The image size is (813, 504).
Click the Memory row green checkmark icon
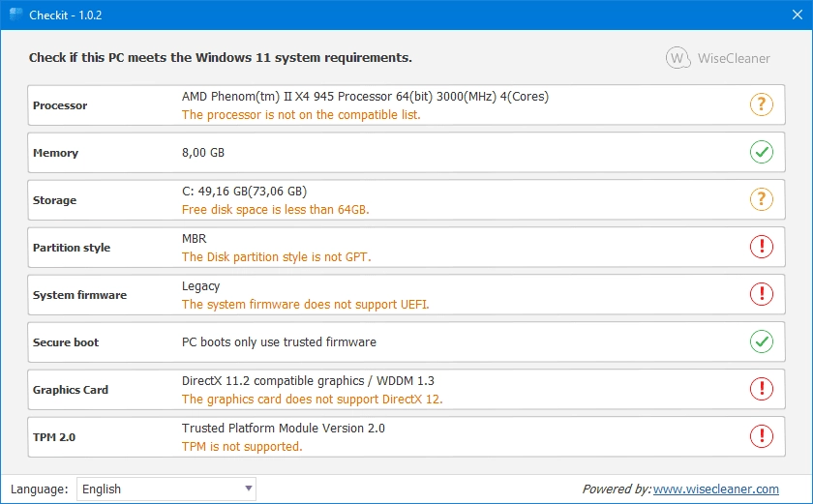[x=761, y=152]
